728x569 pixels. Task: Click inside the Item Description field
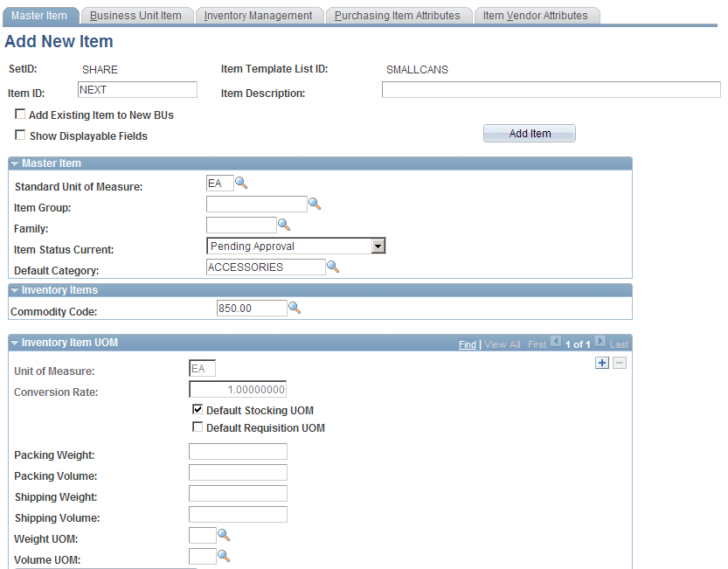pos(551,89)
